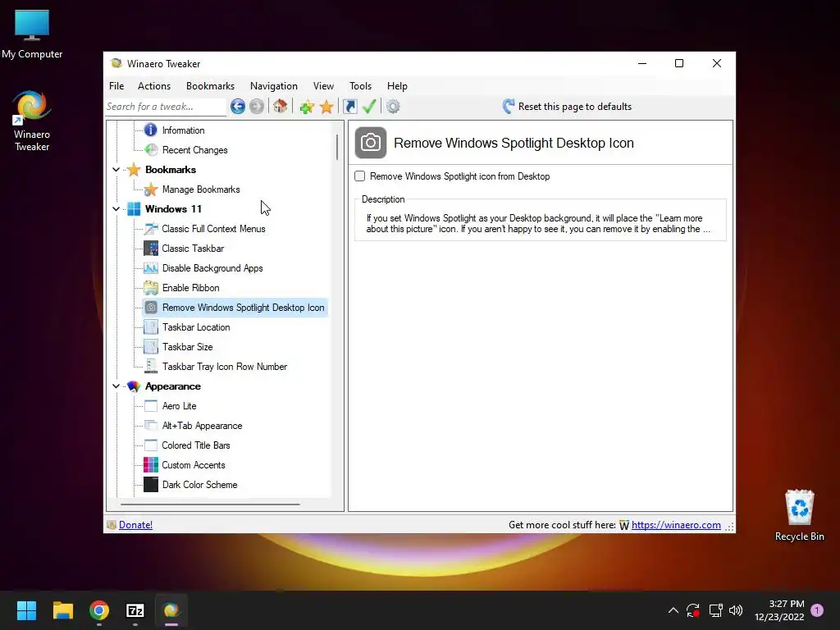Click the Manage Bookmarks star icon
This screenshot has width=840, height=630.
(x=151, y=189)
